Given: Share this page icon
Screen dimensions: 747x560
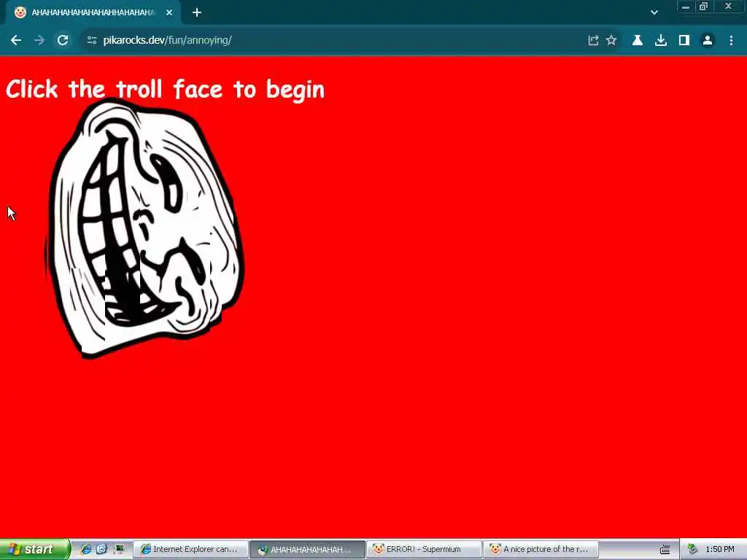Looking at the screenshot, I should click(593, 41).
